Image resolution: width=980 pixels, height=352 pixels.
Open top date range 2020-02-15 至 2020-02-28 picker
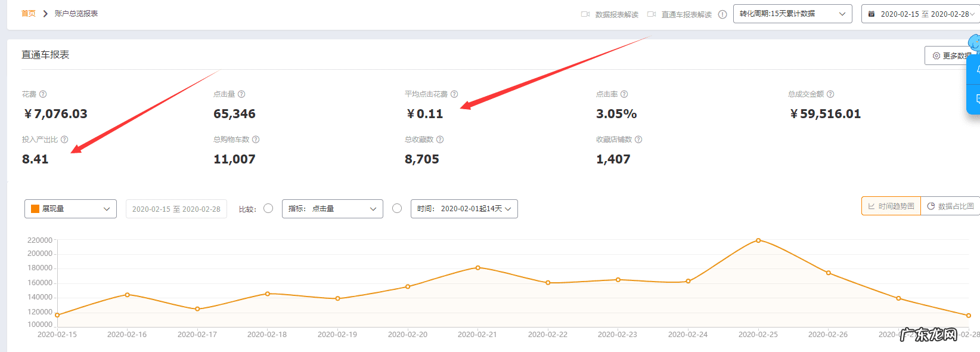pyautogui.click(x=921, y=14)
